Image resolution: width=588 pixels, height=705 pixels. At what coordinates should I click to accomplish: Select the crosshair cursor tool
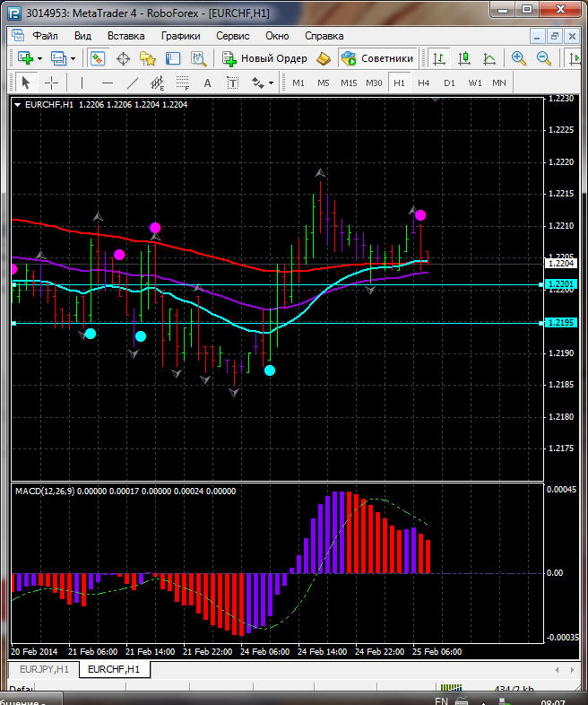click(52, 83)
